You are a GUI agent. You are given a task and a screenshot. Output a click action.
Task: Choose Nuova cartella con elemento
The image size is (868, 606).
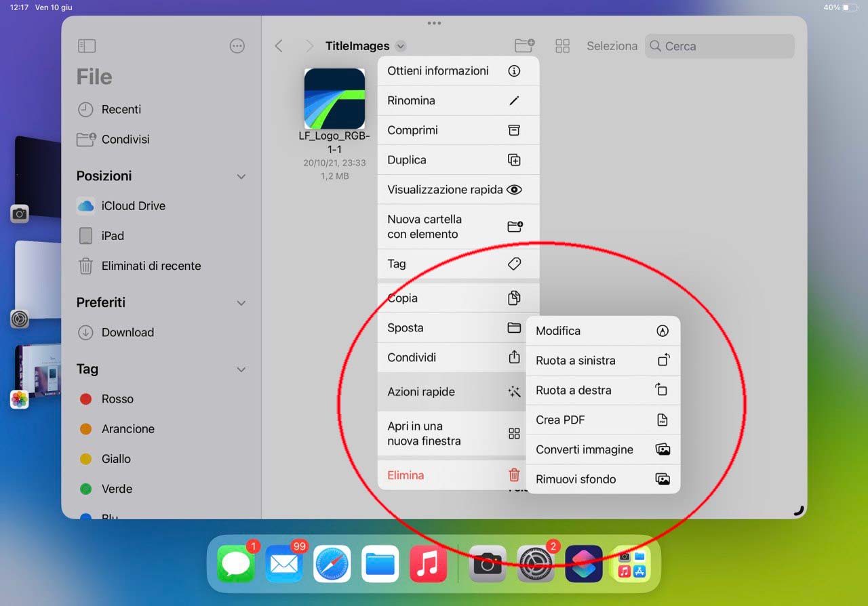[458, 226]
